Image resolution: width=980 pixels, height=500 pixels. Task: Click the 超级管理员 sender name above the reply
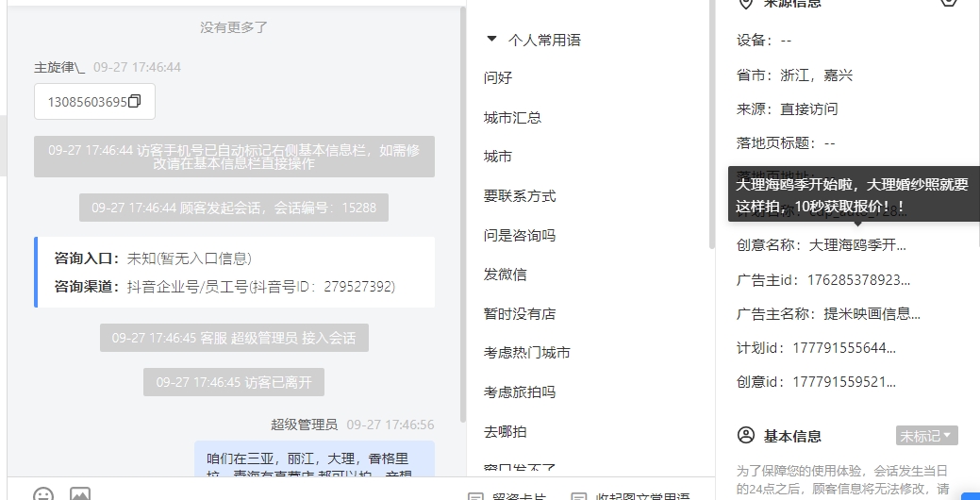pos(304,425)
